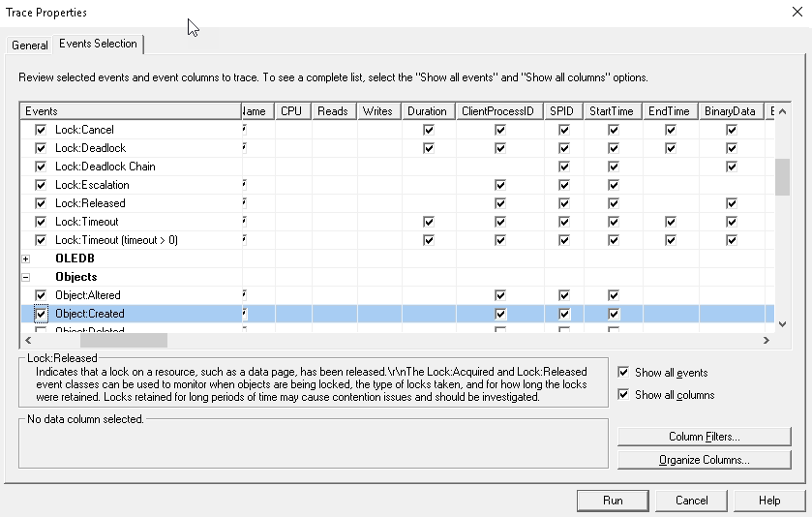Toggle StartTime checkbox for Object:Created
This screenshot has width=812, height=517.
tap(614, 314)
